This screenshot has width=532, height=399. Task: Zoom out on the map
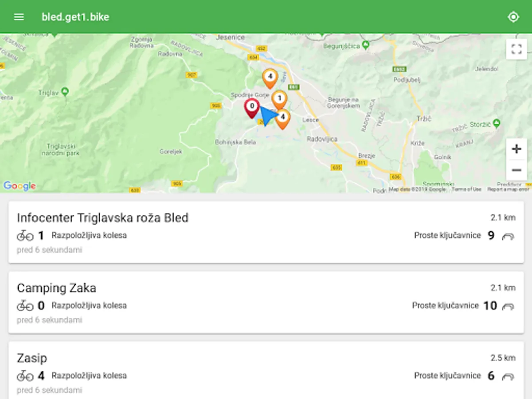coord(516,170)
